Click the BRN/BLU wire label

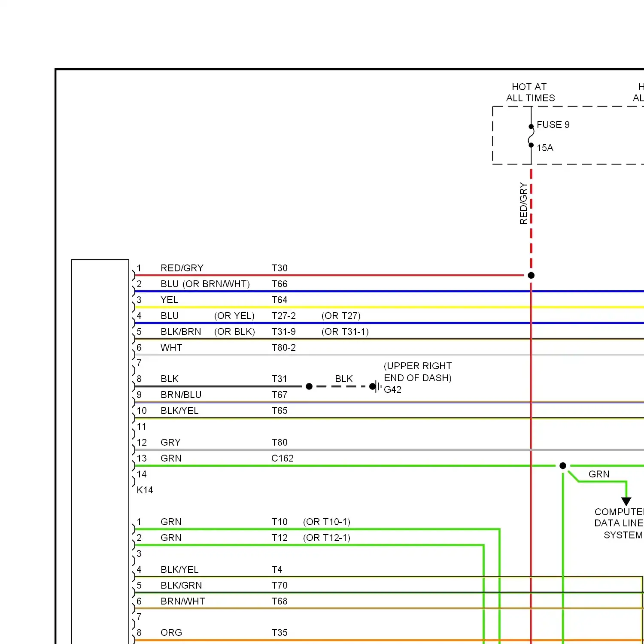(x=181, y=395)
